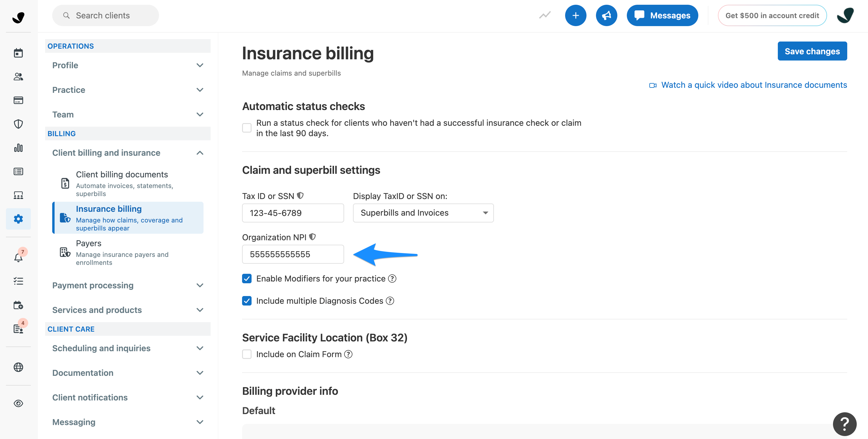Viewport: 868px width, 439px height.
Task: Click the blue plus button in the header
Action: tap(576, 15)
